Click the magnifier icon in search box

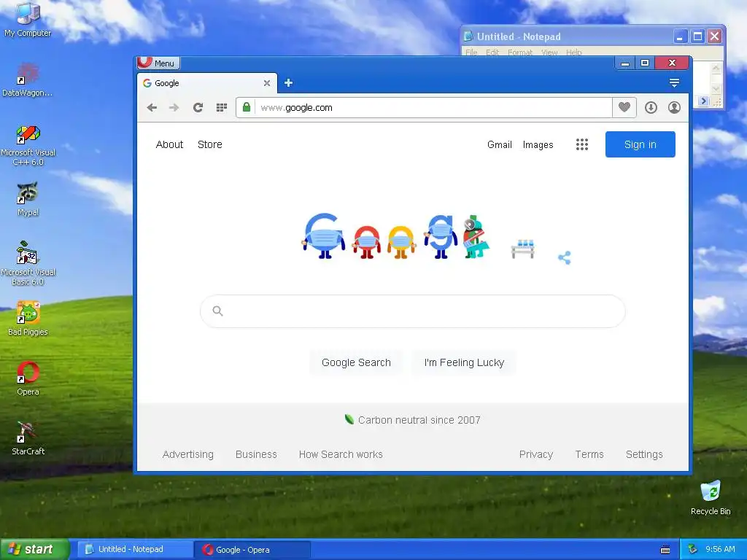pos(217,311)
